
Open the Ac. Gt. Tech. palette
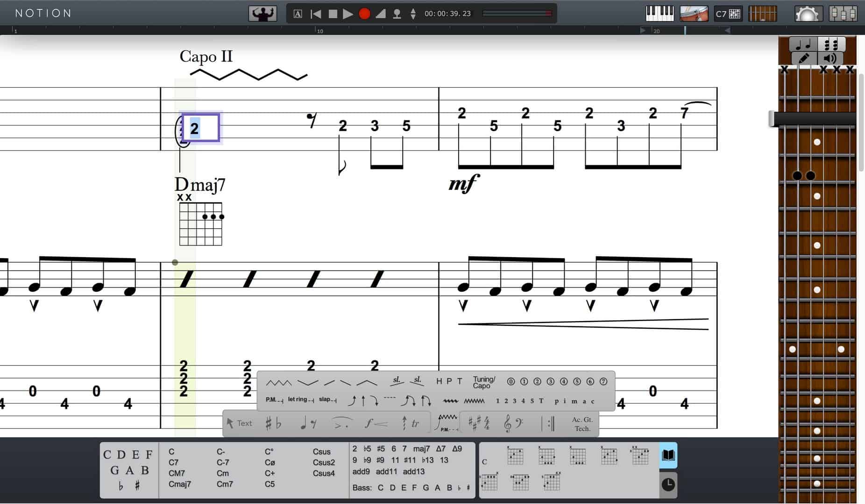pos(582,424)
